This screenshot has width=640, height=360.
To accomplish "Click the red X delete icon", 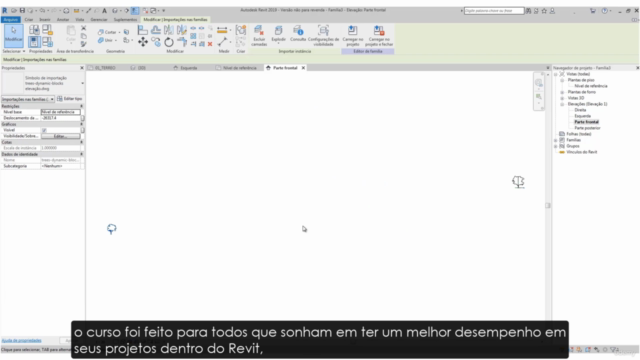I will 210,44.
